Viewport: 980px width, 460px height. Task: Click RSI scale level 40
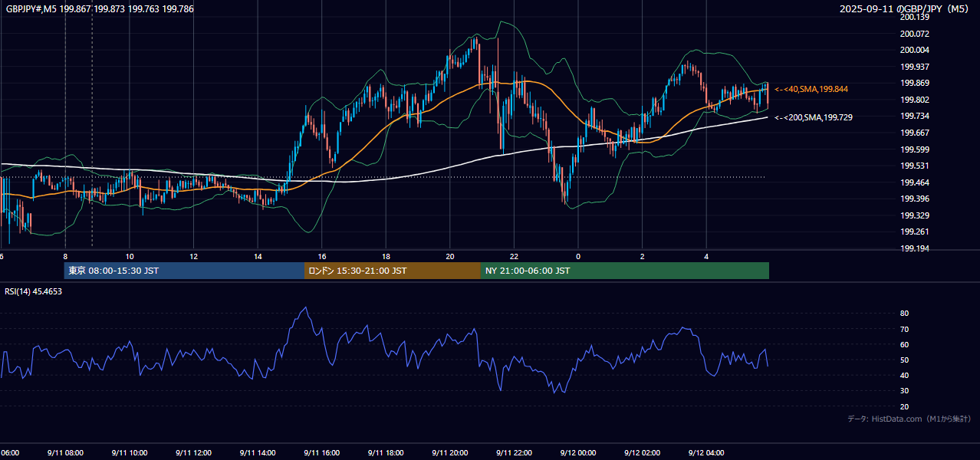[904, 375]
